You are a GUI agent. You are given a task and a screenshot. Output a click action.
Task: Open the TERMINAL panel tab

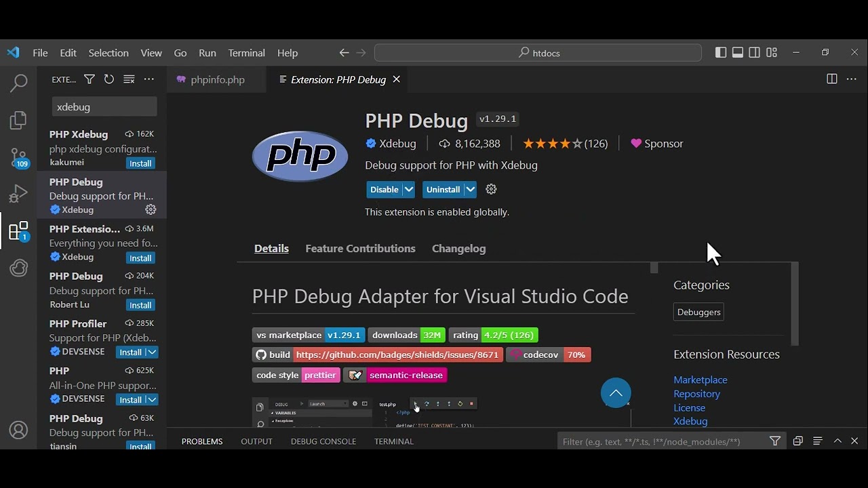pos(394,441)
